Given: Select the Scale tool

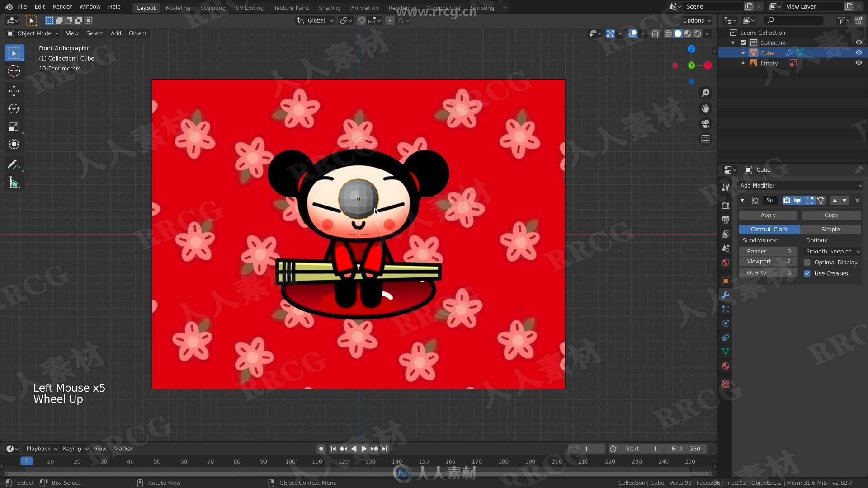Looking at the screenshot, I should click(14, 127).
